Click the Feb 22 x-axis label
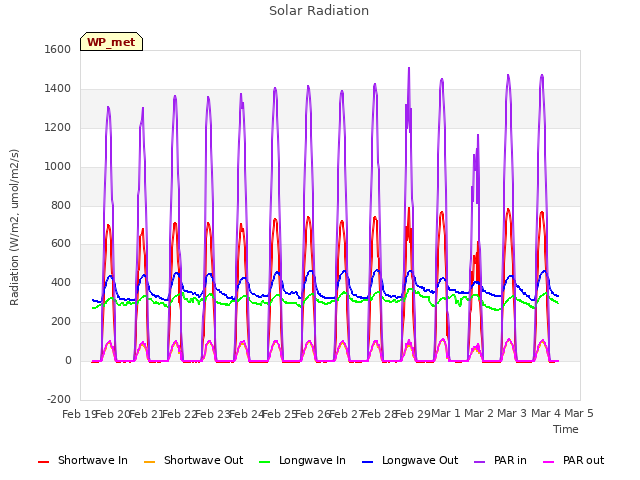This screenshot has width=640, height=480. pyautogui.click(x=179, y=414)
